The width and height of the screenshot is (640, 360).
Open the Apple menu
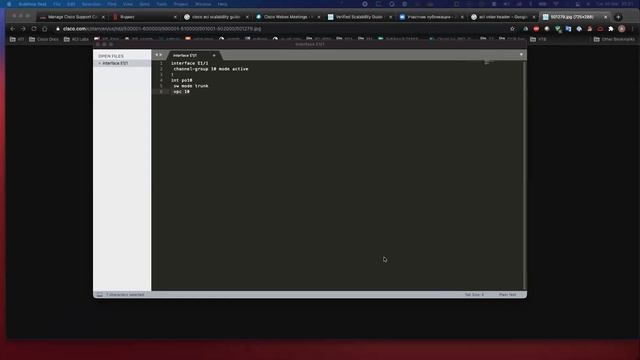9,4
